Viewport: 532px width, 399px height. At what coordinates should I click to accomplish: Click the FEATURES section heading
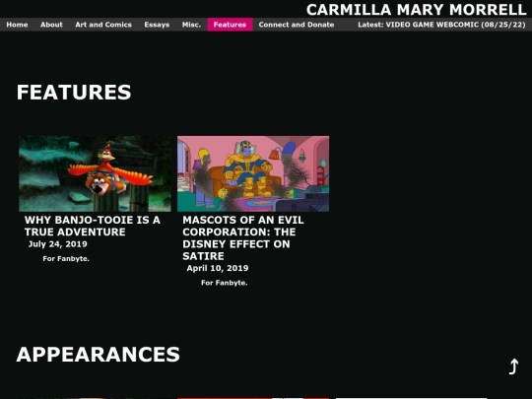pos(74,93)
